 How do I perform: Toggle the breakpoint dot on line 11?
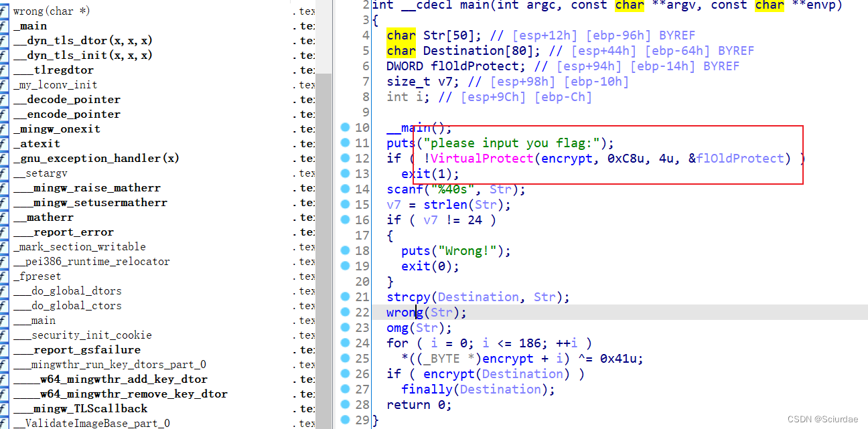(x=345, y=143)
